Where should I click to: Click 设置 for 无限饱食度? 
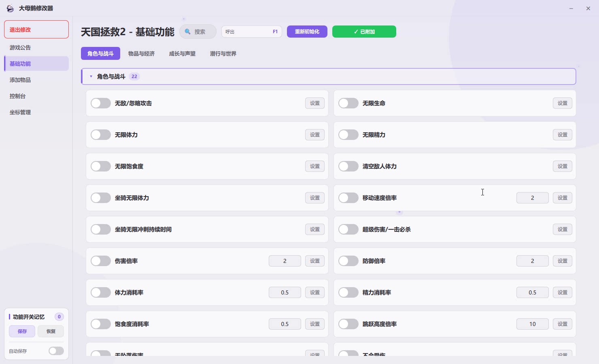(315, 166)
